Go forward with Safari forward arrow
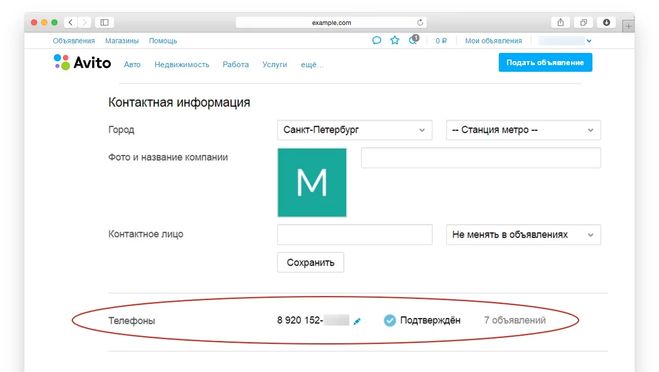The width and height of the screenshot is (659, 372). point(84,22)
